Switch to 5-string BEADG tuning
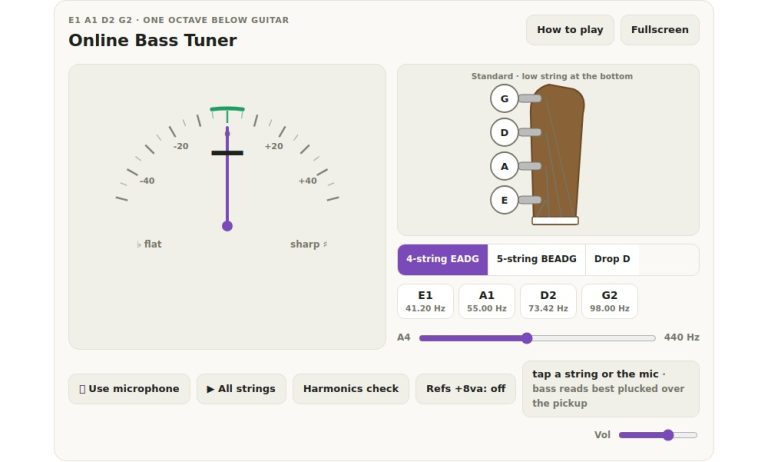 pyautogui.click(x=536, y=259)
